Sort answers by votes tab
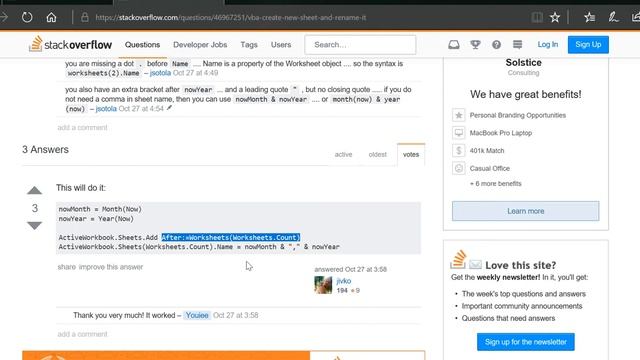This screenshot has height=360, width=640. tap(411, 154)
